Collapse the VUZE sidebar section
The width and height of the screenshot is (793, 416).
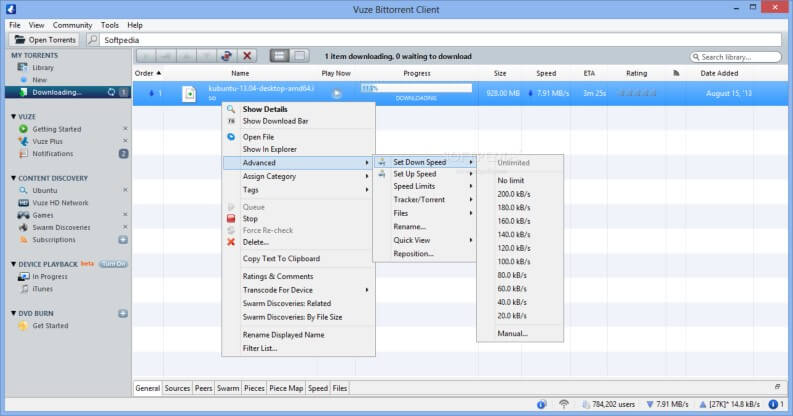click(14, 116)
